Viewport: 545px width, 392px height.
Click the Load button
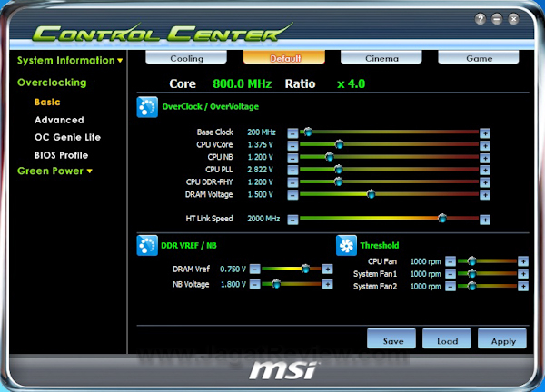pyautogui.click(x=447, y=338)
